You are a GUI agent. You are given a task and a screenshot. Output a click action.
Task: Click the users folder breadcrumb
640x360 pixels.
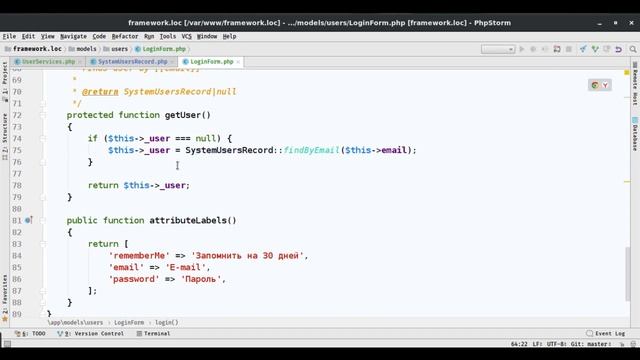[x=116, y=49]
